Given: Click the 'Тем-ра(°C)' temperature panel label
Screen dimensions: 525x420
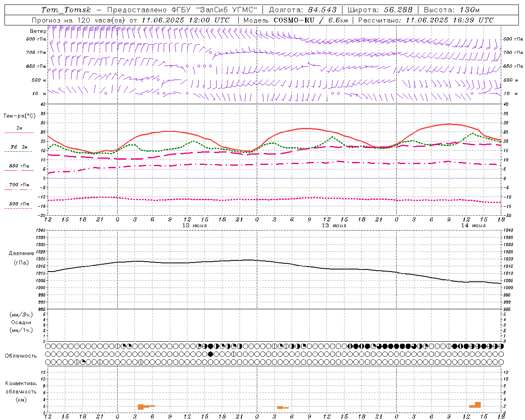Looking at the screenshot, I should 19,116.
